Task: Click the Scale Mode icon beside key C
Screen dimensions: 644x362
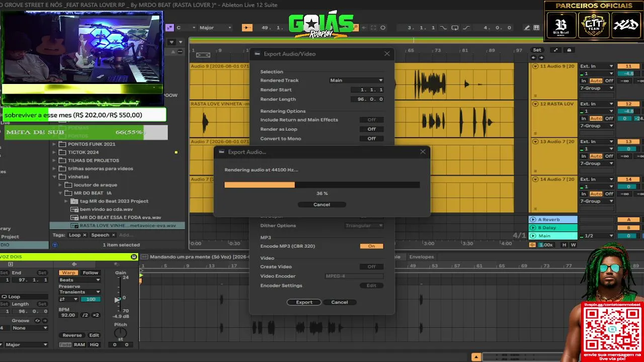Action: tap(170, 28)
